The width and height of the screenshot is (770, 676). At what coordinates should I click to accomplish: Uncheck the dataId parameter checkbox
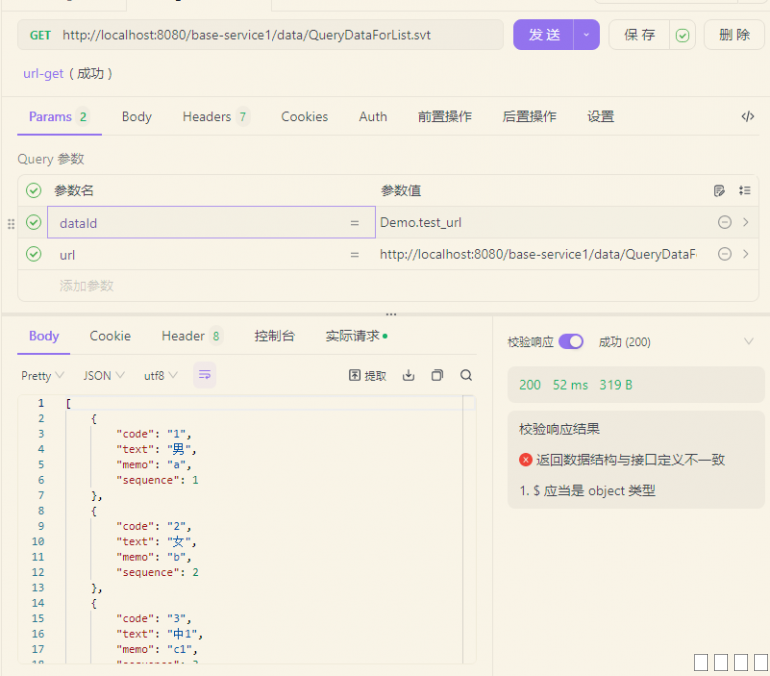pyautogui.click(x=33, y=223)
